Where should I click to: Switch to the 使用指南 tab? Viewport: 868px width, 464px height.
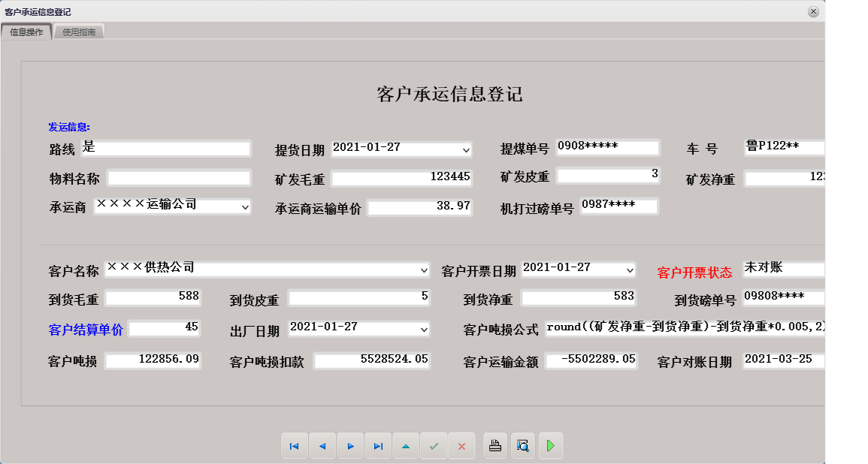[x=78, y=32]
